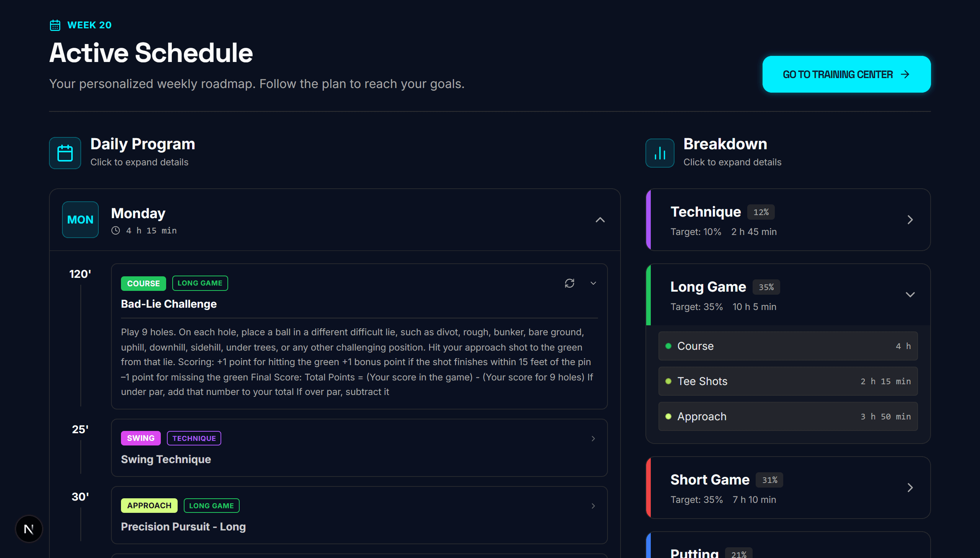Expand the Swing Technique card chevron
The height and width of the screenshot is (558, 980).
tap(593, 438)
